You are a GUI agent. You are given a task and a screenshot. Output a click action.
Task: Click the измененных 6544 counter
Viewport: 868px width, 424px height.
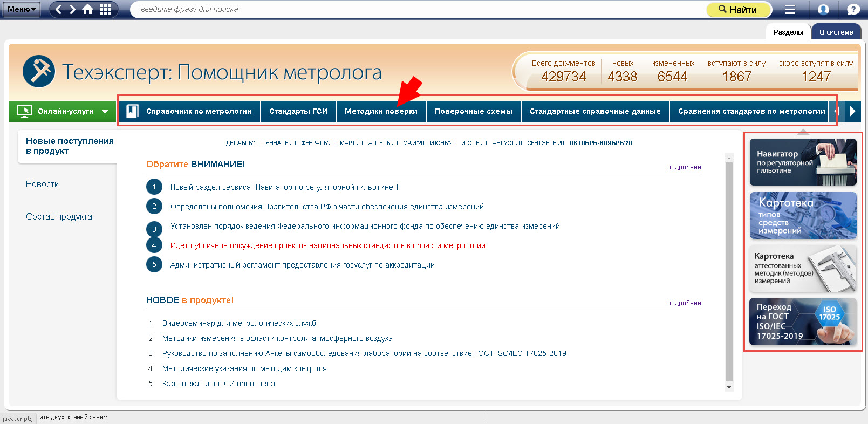point(672,71)
